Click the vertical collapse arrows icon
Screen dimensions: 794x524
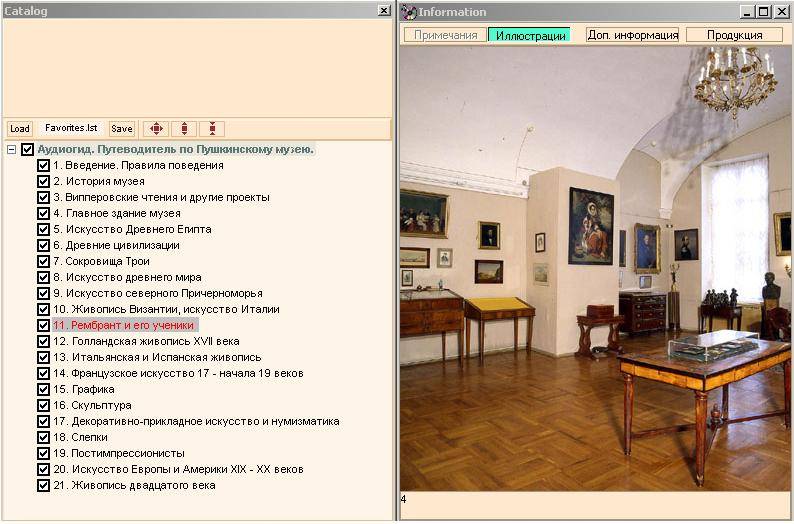(212, 129)
